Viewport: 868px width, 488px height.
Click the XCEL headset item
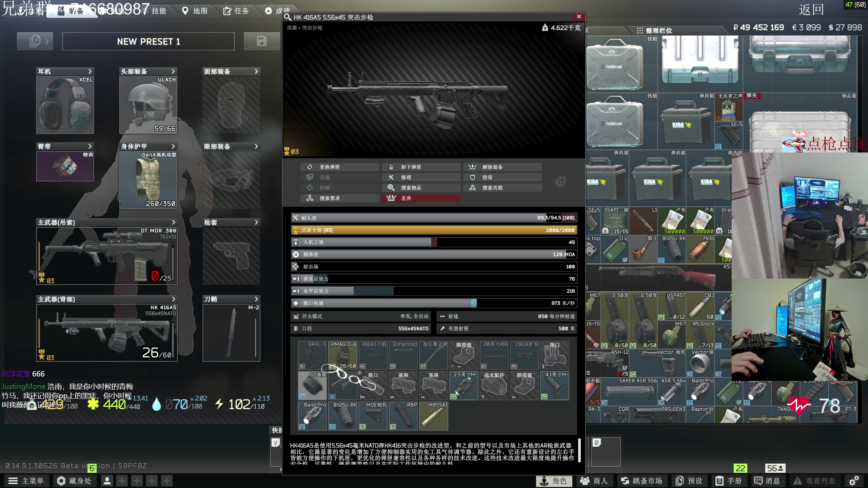click(x=65, y=105)
